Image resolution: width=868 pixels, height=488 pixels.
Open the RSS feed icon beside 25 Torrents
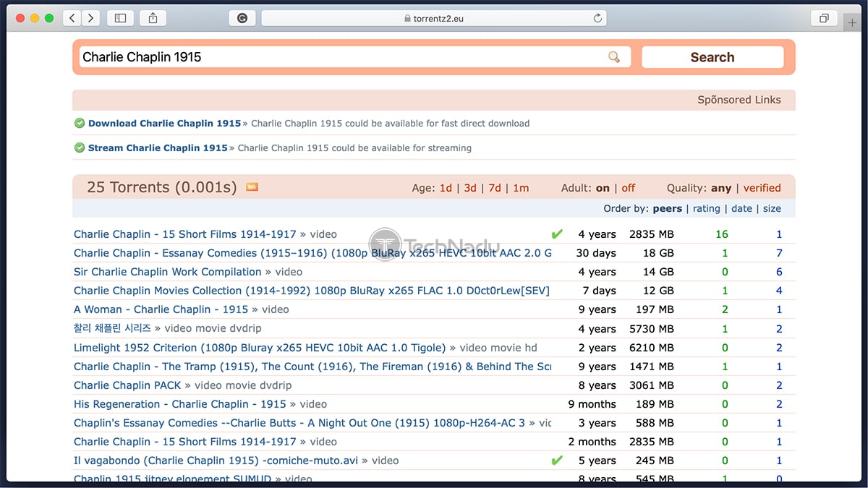tap(252, 187)
